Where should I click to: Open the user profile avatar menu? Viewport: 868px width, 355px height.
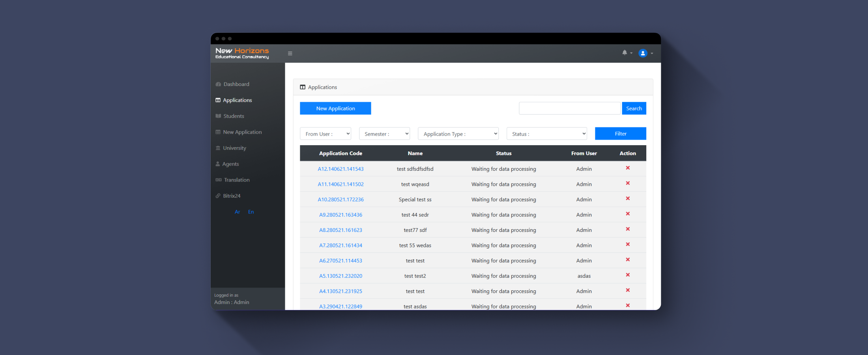pyautogui.click(x=643, y=53)
